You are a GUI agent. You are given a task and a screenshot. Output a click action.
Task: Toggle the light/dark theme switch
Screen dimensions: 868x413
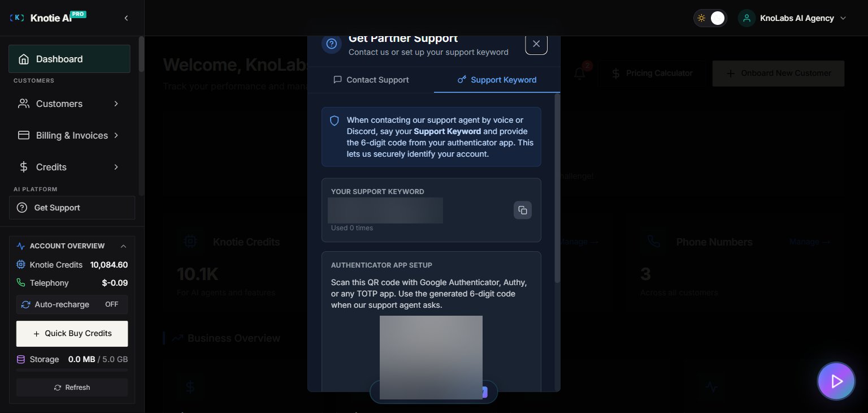[x=710, y=18]
